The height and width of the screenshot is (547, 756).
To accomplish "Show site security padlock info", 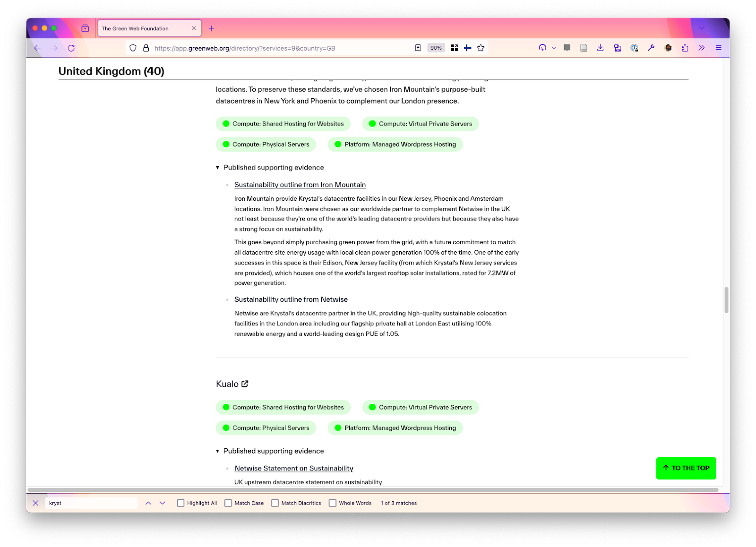I will [x=146, y=48].
